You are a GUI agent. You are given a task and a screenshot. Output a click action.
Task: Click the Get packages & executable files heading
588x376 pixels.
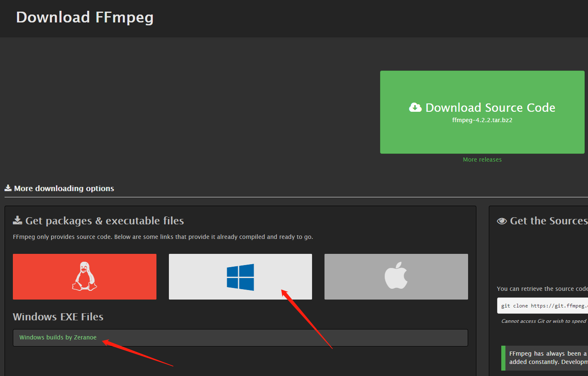pos(98,221)
